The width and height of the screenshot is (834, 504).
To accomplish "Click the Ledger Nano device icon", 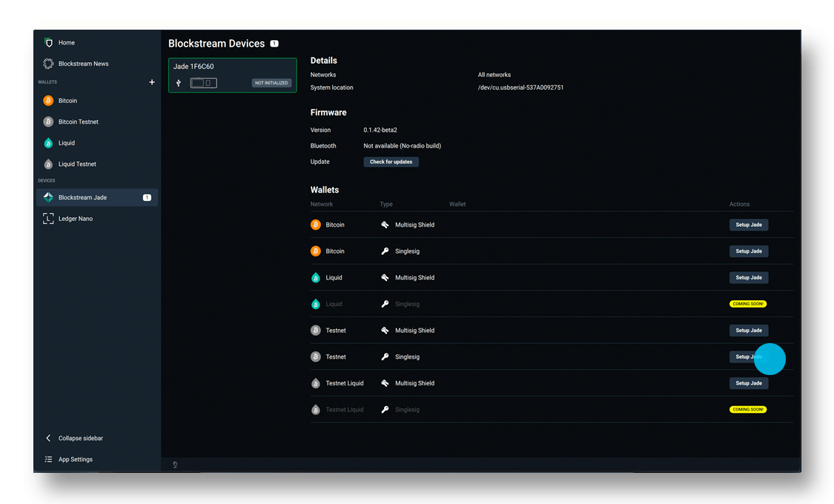I will (x=47, y=218).
